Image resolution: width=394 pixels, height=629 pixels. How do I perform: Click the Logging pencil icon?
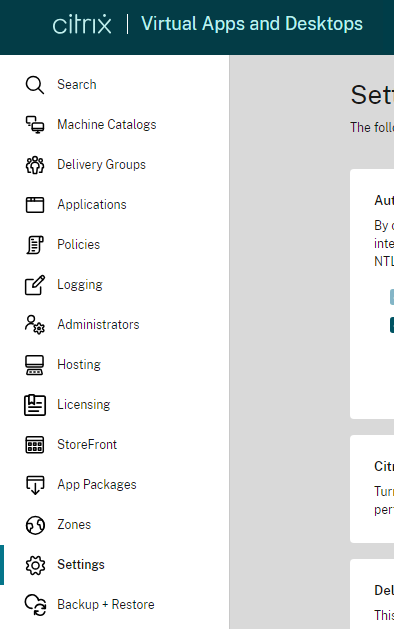(35, 285)
